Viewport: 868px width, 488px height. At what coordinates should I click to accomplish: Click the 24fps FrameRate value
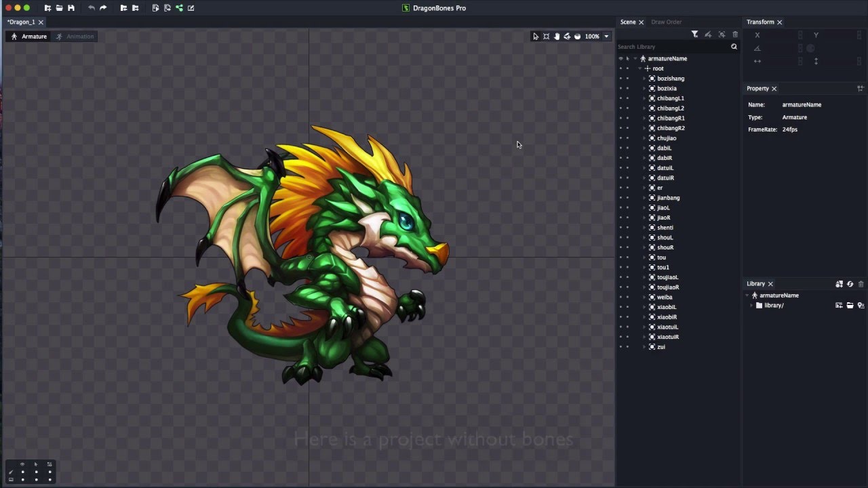click(x=790, y=129)
